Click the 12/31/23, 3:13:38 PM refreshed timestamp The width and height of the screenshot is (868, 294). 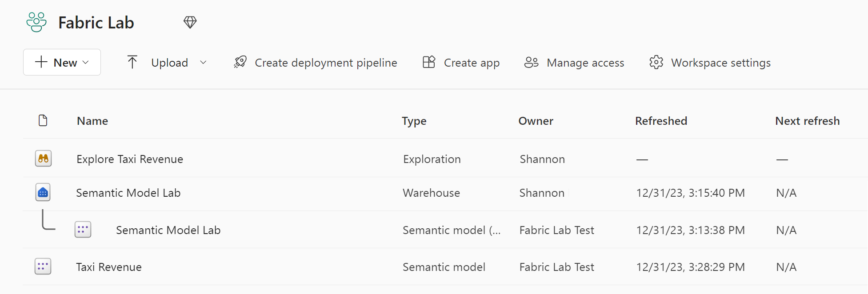(x=690, y=230)
